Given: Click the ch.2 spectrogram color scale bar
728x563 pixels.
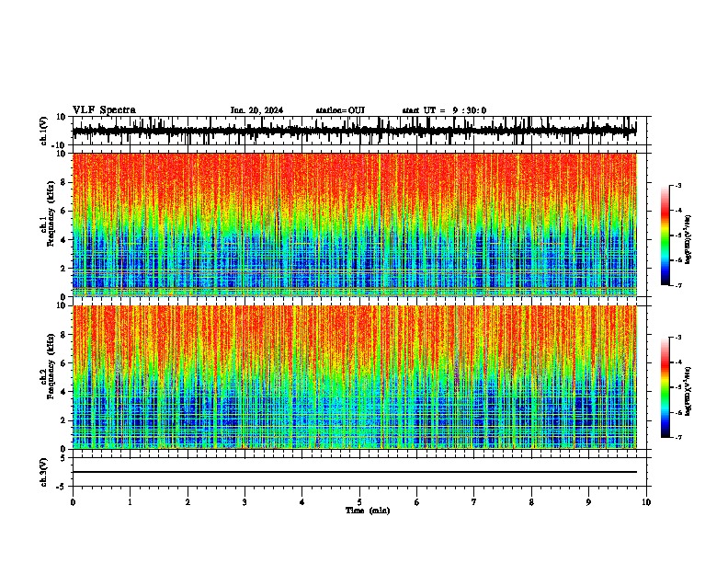Looking at the screenshot, I should [665, 387].
